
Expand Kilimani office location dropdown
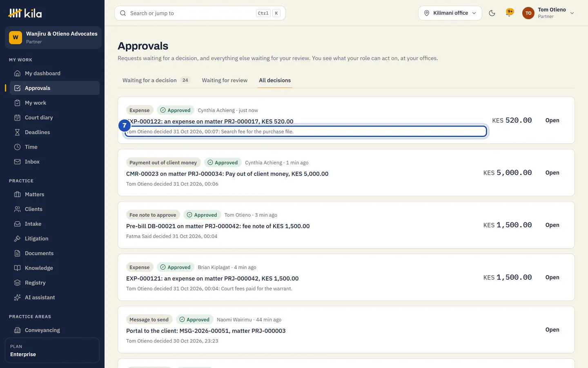click(450, 13)
